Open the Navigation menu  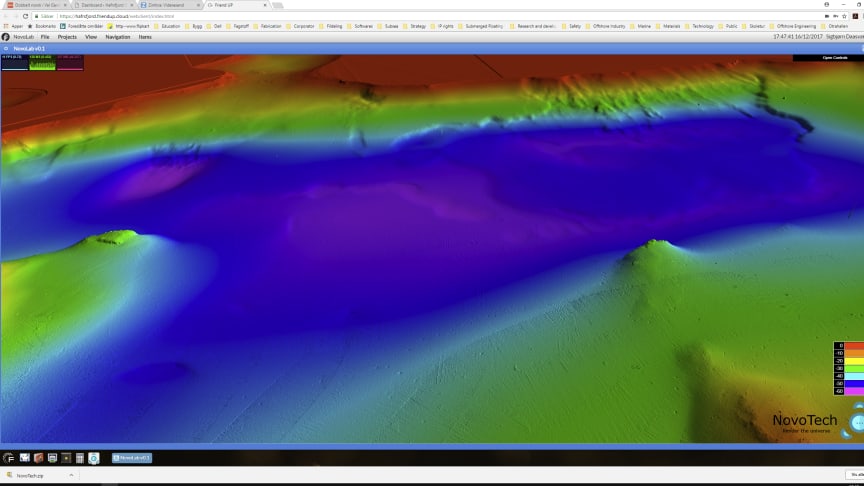(118, 37)
